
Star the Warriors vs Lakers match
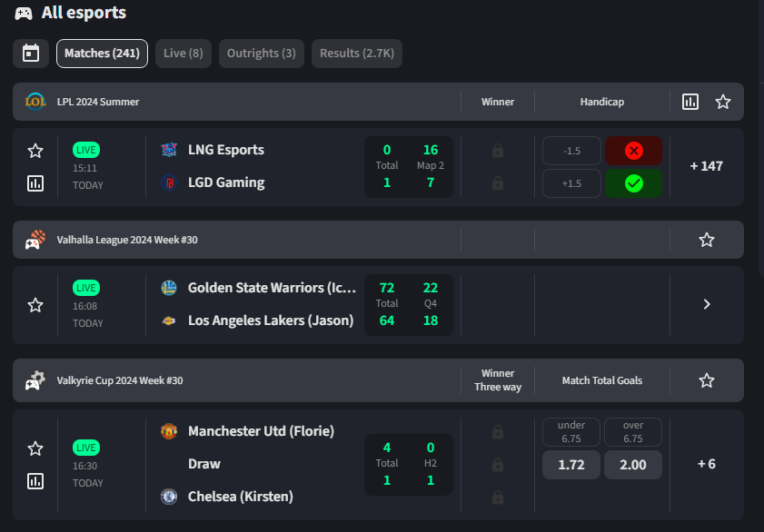click(35, 305)
